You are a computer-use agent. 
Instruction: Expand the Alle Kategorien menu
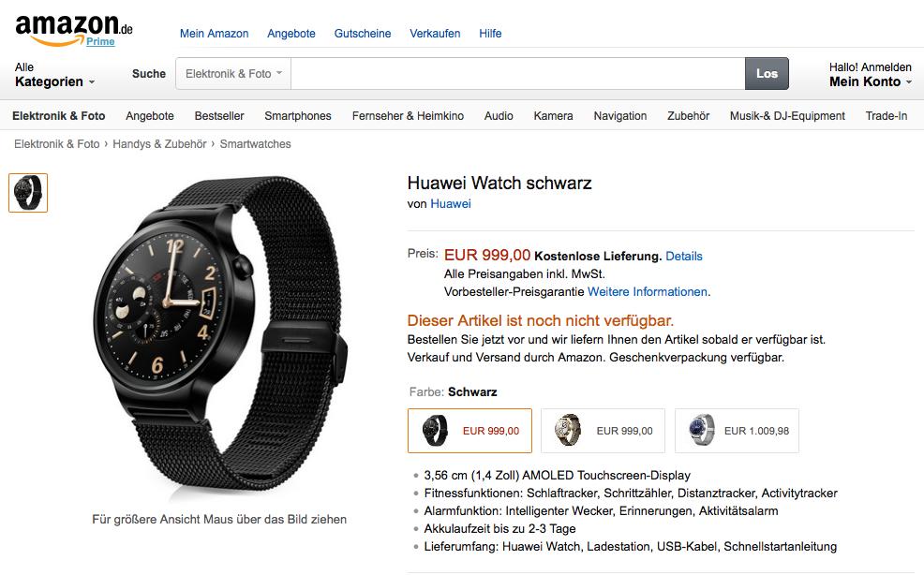54,75
